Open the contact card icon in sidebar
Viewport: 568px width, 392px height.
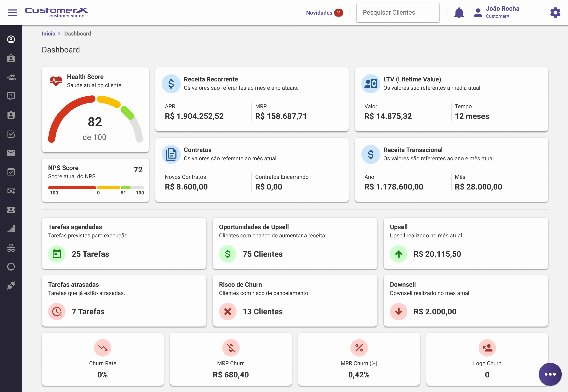(11, 210)
